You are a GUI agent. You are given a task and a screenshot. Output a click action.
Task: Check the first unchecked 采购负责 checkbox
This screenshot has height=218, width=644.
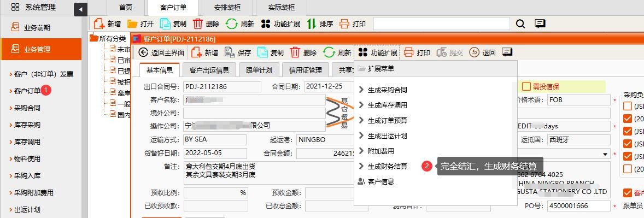click(x=627, y=107)
